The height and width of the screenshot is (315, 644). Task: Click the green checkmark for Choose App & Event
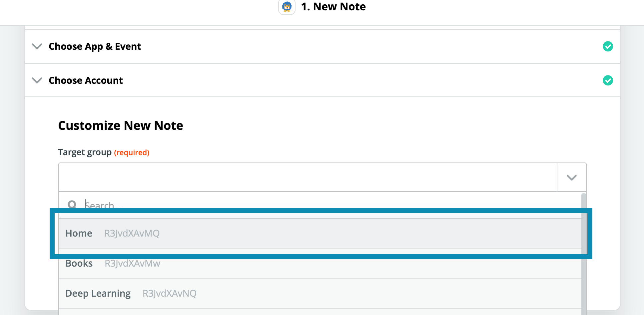click(x=608, y=46)
